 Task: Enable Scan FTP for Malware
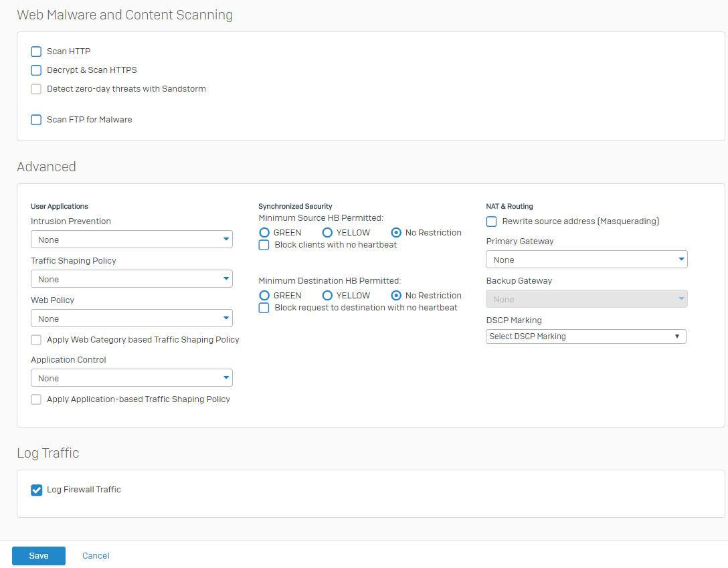(x=36, y=120)
